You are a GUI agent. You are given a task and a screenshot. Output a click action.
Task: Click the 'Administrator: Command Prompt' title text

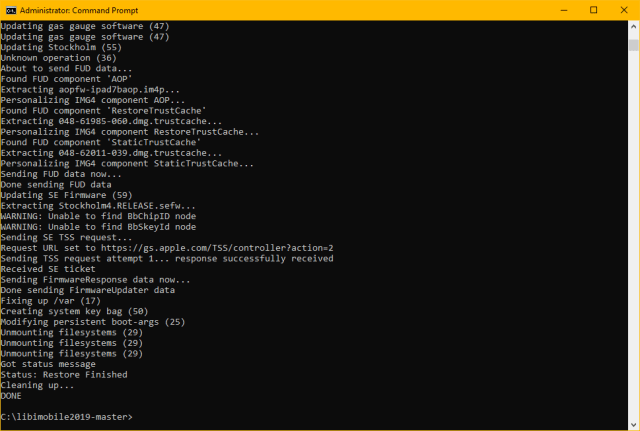tap(80, 11)
